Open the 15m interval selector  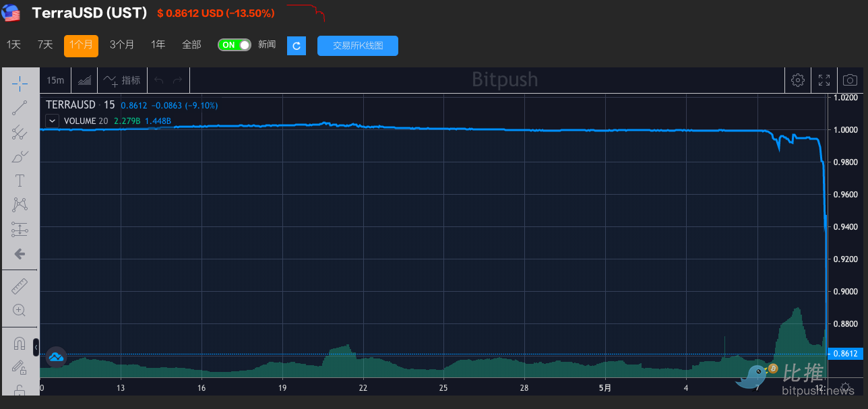55,80
